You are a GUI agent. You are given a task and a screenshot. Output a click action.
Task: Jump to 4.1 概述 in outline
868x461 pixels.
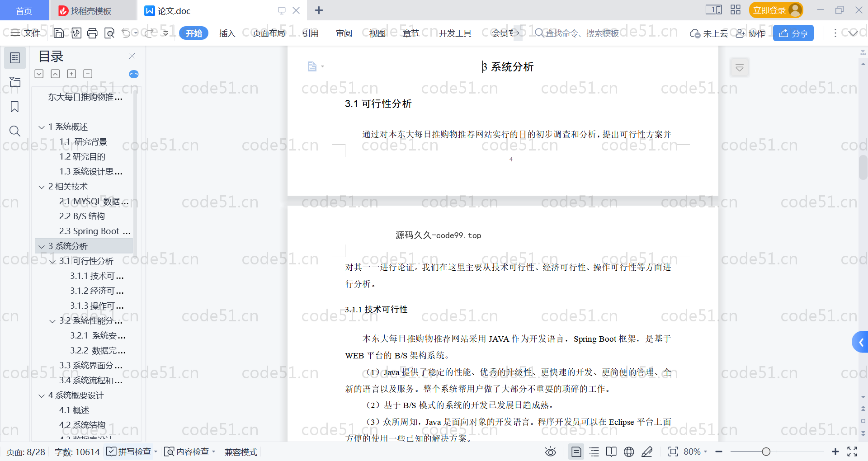74,410
